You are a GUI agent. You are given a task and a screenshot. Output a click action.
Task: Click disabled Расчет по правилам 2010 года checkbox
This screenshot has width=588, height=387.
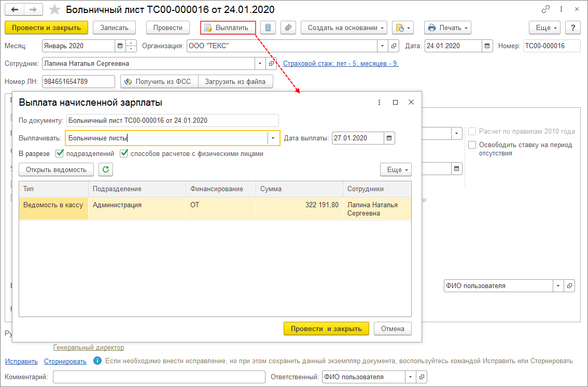tap(472, 132)
